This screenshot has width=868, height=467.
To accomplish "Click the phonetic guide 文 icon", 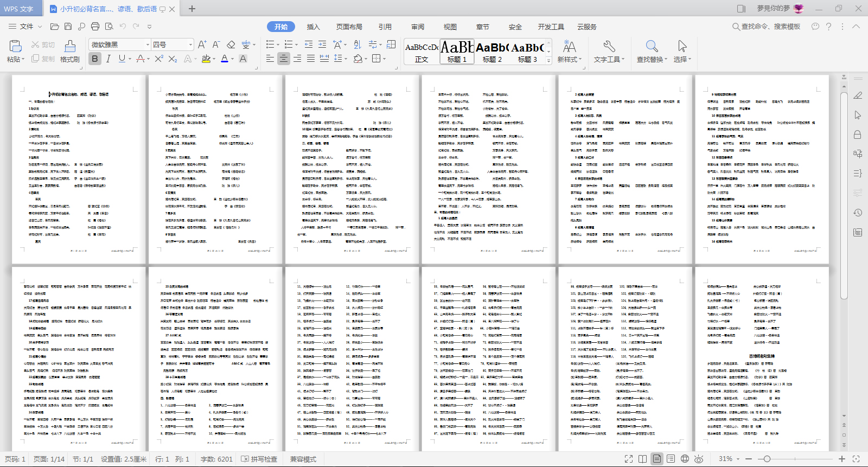I will 245,44.
